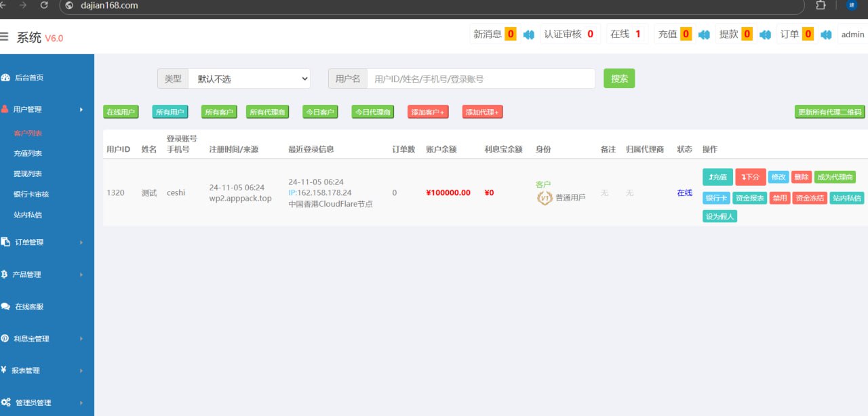868x416 pixels.
Task: Click the hamburger menu icon beside 系统
Action: [x=5, y=37]
